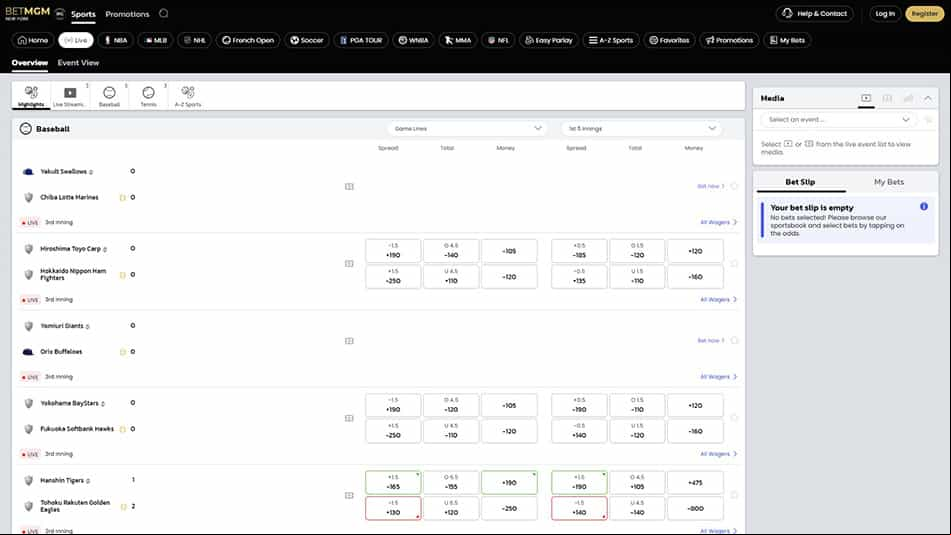Viewport: 951px width, 535px height.
Task: Open A-Z Sports in nav bar
Action: coord(611,40)
